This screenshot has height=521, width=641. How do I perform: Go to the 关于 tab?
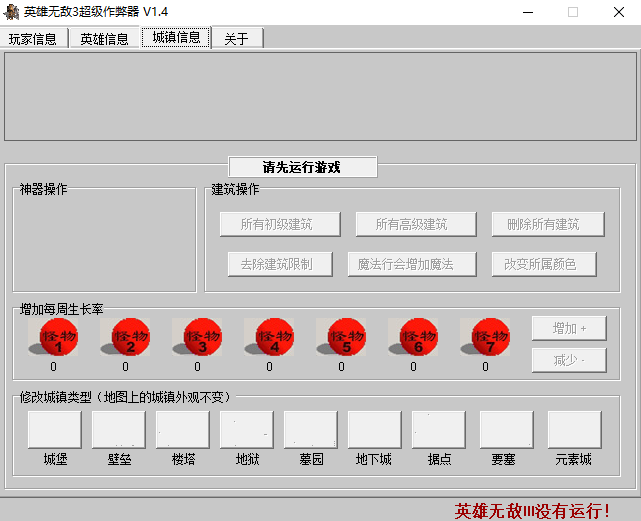[x=237, y=39]
